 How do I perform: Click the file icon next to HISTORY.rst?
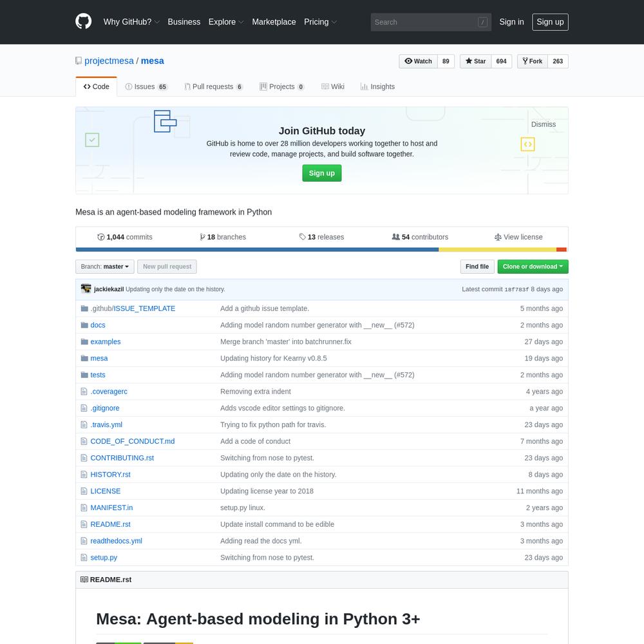[x=84, y=475]
